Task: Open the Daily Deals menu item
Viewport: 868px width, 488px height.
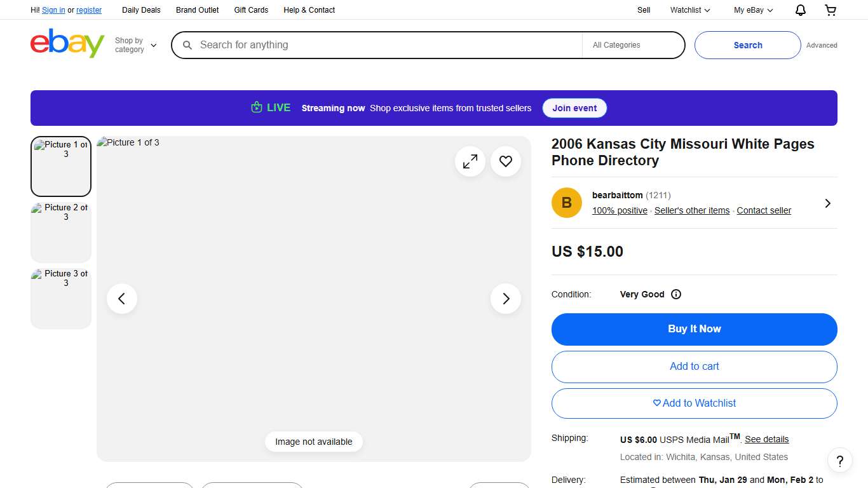Action: (x=141, y=10)
